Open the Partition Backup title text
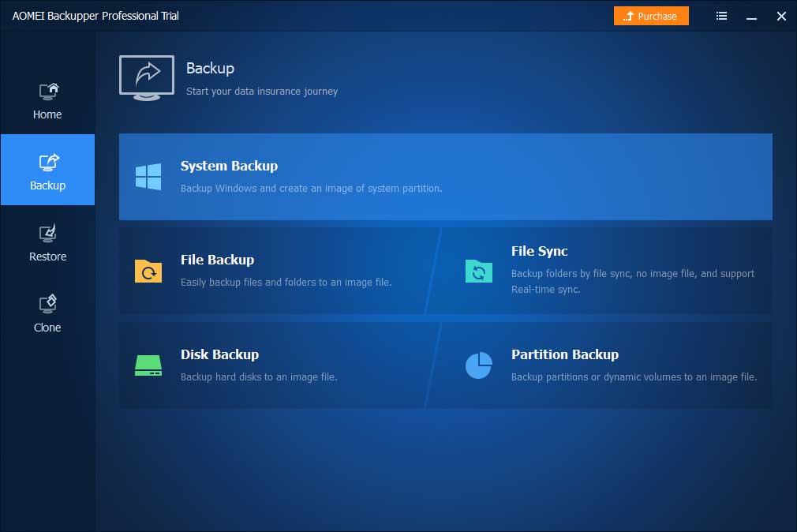The width and height of the screenshot is (797, 532). pyautogui.click(x=564, y=354)
